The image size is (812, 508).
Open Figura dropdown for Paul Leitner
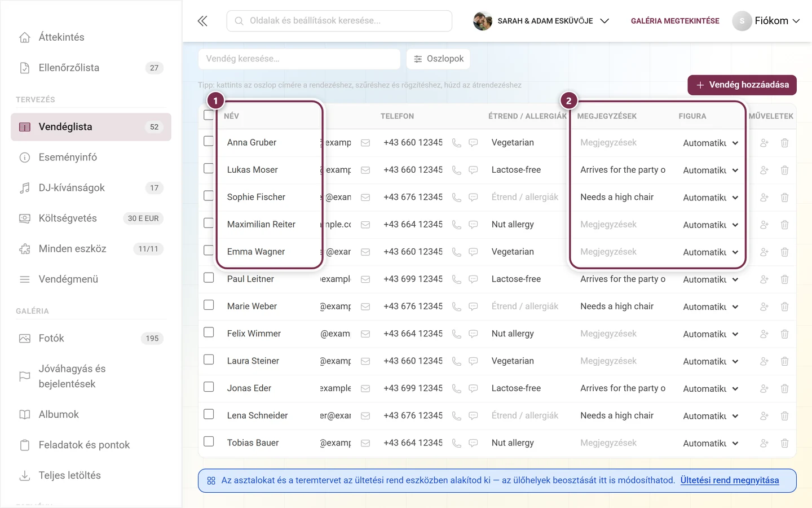(x=710, y=279)
